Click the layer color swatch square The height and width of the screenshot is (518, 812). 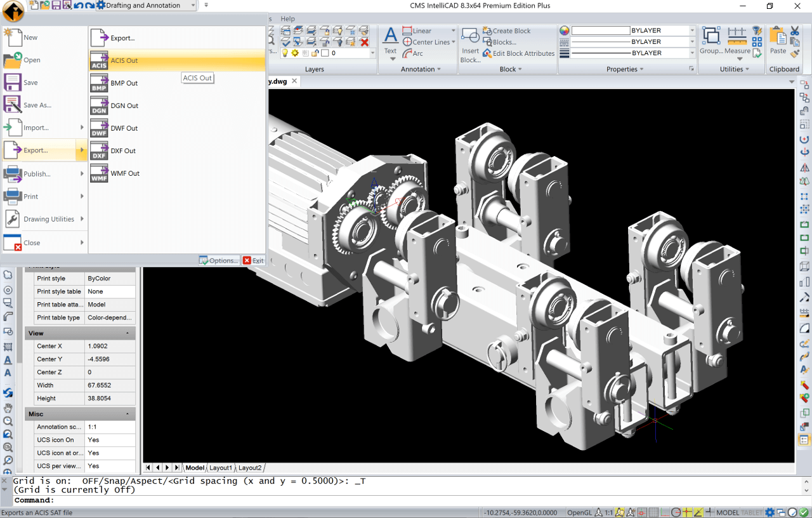coord(325,53)
